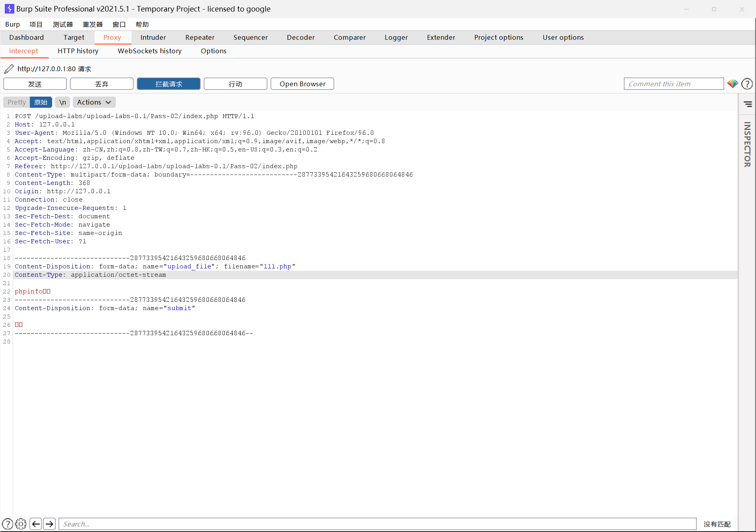Switch to the Sequencer tab
This screenshot has height=532, width=756.
pyautogui.click(x=251, y=37)
